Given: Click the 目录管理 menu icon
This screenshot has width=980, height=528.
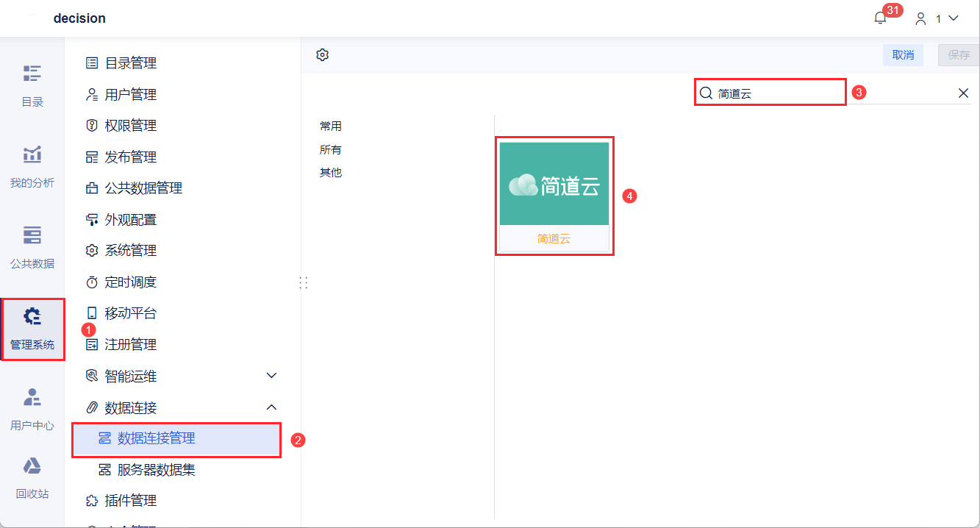Looking at the screenshot, I should click(92, 63).
